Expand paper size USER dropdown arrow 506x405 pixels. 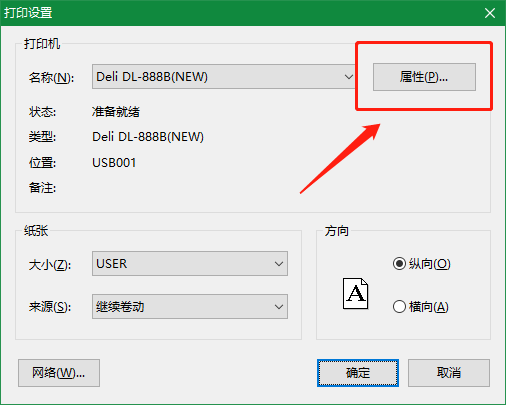click(279, 264)
